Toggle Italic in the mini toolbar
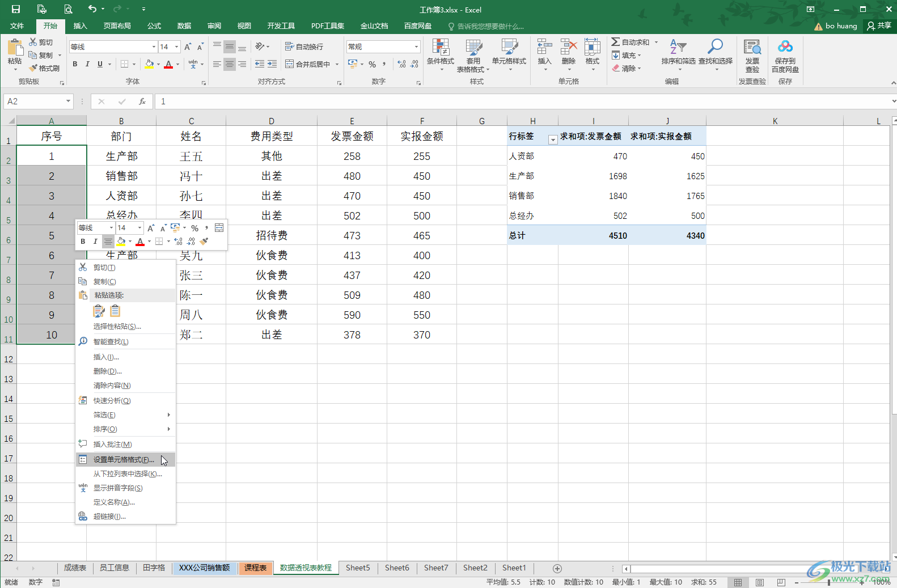The width and height of the screenshot is (897, 588). (x=95, y=242)
